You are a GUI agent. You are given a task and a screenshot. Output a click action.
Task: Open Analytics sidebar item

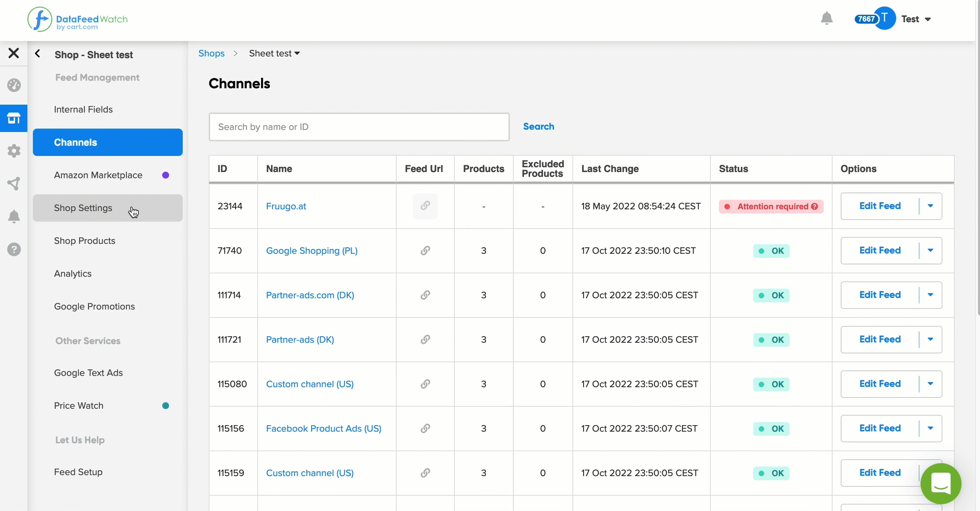[x=108, y=274]
